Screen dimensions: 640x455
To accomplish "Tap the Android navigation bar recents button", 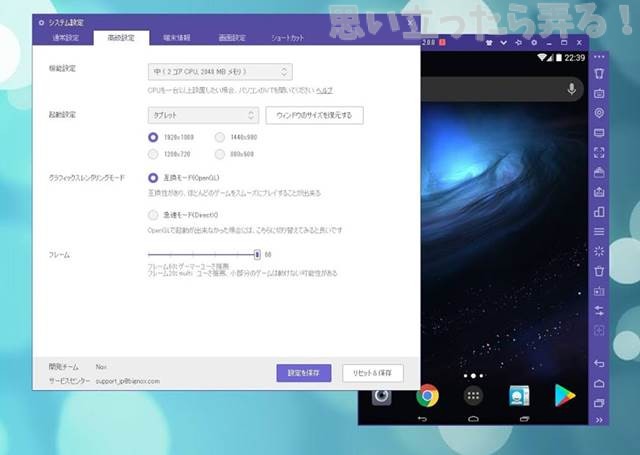I will tap(524, 419).
